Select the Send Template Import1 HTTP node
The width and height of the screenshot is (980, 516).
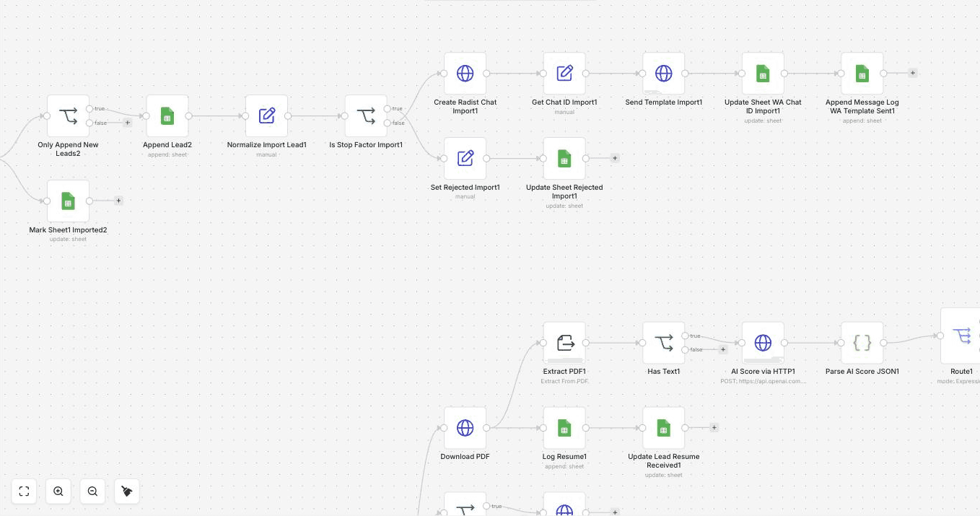[x=664, y=73]
